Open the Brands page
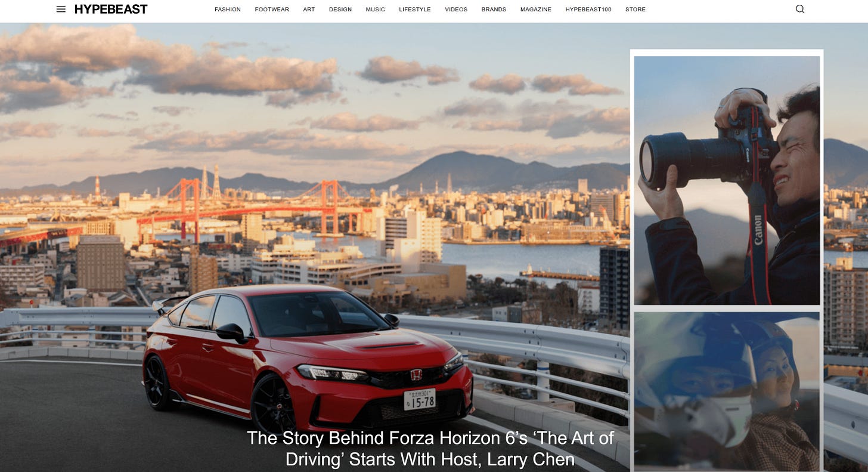This screenshot has width=868, height=472. pos(494,10)
